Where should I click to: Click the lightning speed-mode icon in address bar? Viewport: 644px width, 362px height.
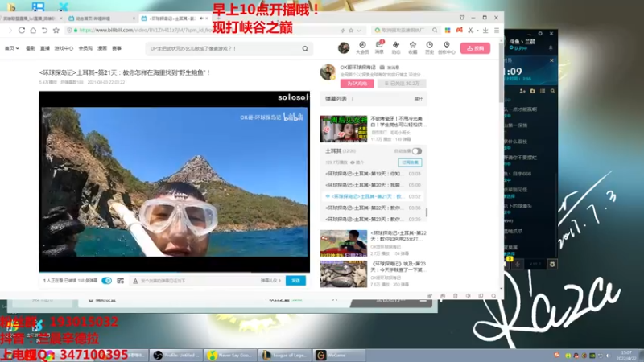[343, 31]
